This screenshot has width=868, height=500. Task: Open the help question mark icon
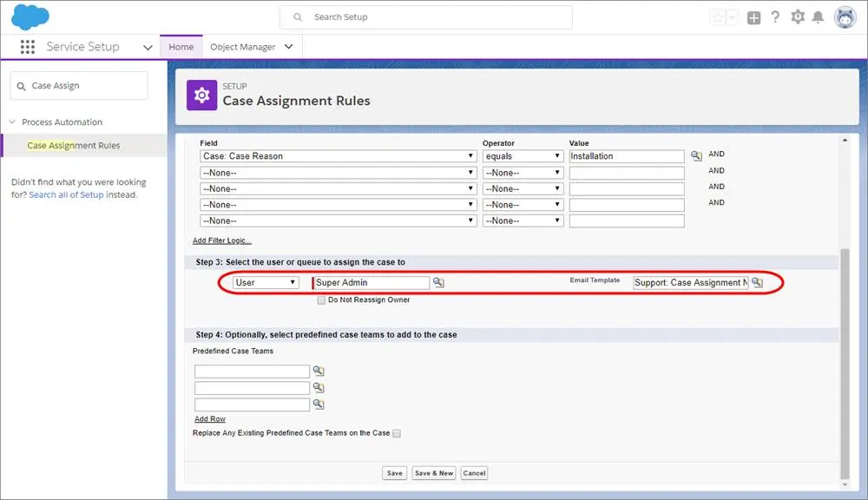click(x=775, y=17)
